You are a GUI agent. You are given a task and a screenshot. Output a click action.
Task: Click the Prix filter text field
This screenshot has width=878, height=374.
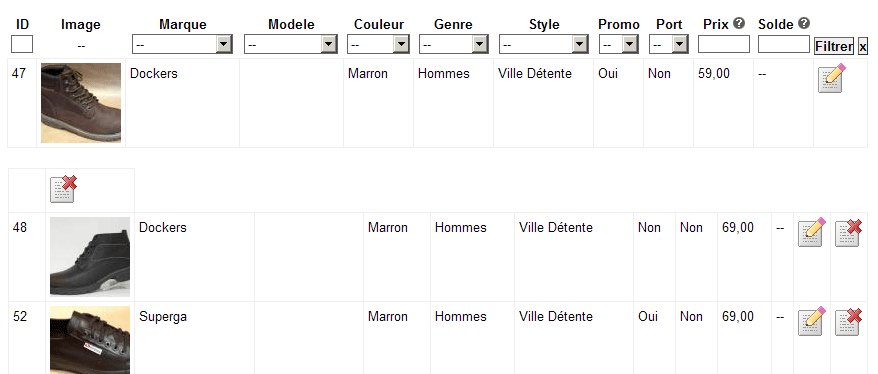point(723,44)
